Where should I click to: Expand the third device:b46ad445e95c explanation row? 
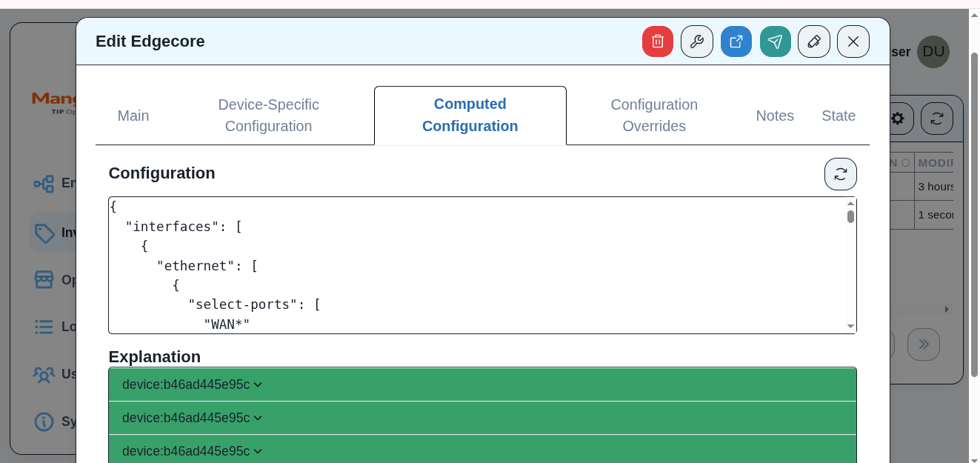tap(482, 450)
